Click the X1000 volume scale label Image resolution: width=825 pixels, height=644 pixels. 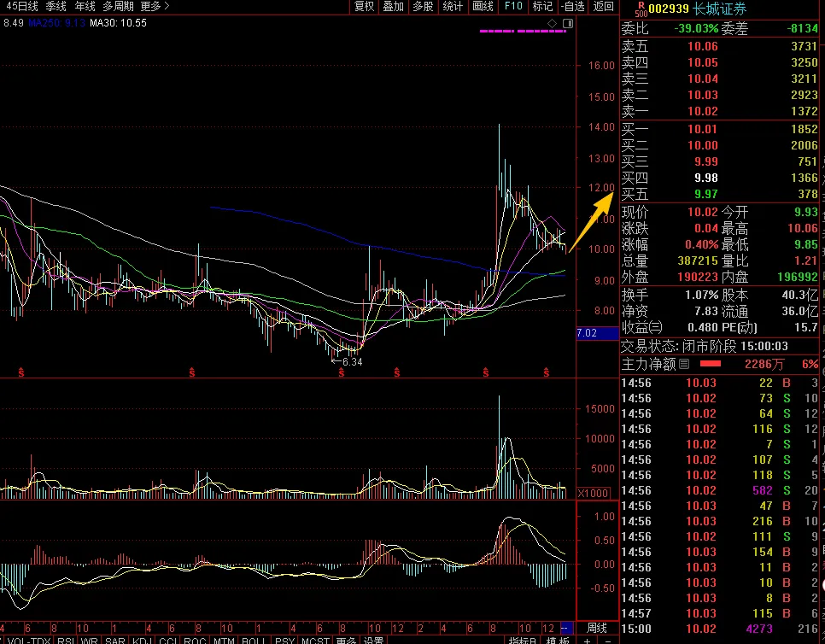(x=594, y=494)
